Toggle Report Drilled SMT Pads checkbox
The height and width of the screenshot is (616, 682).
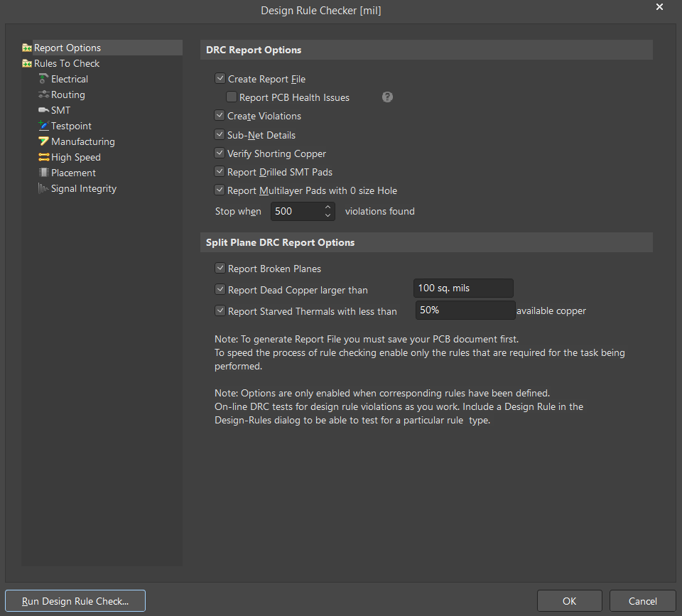pos(220,172)
